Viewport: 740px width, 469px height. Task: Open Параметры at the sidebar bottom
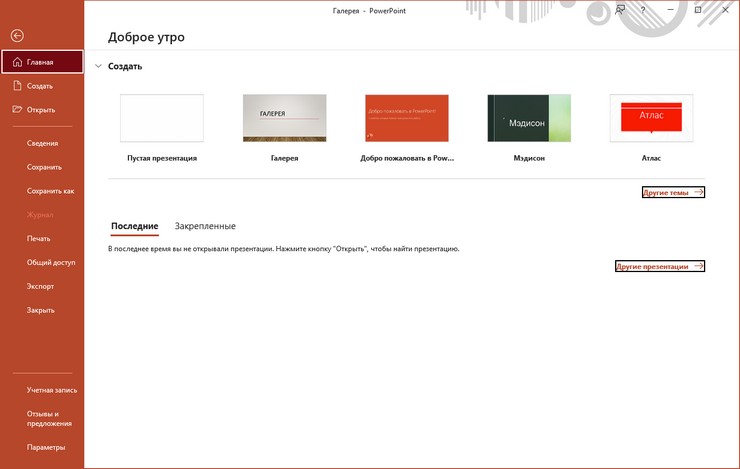(x=46, y=447)
